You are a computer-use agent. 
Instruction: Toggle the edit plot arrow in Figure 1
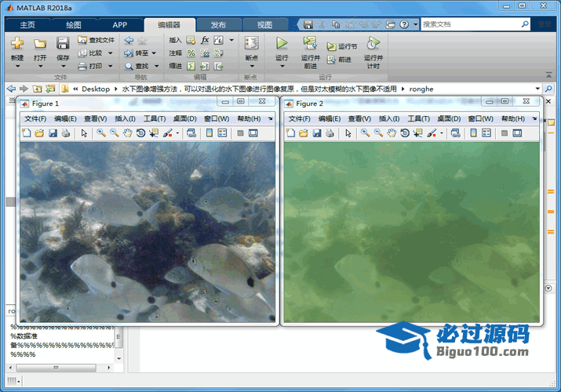pos(84,133)
